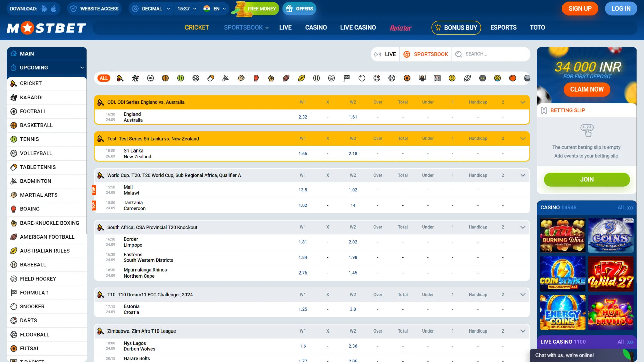Viewport: 644px width, 362px height.
Task: Select the darts icon in sports filter row
Action: coord(377,78)
